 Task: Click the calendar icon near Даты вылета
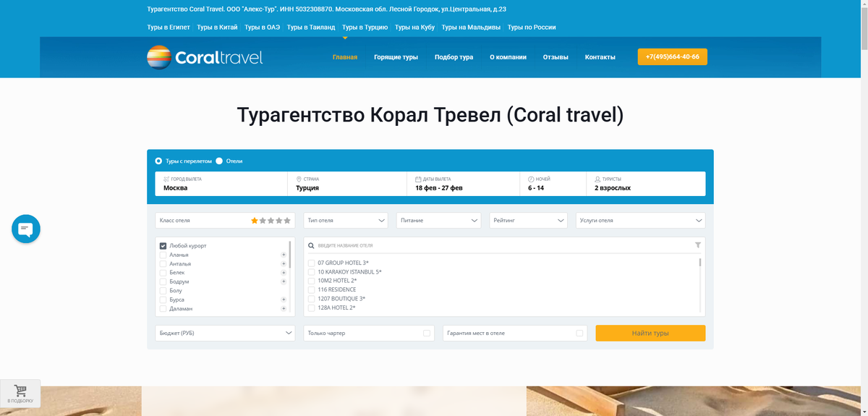point(418,179)
